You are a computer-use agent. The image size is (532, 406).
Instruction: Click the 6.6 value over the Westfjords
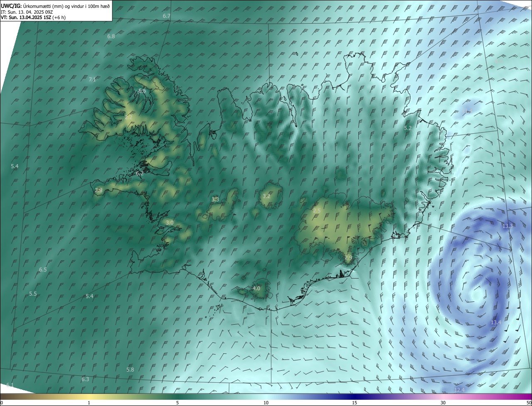coord(142,91)
